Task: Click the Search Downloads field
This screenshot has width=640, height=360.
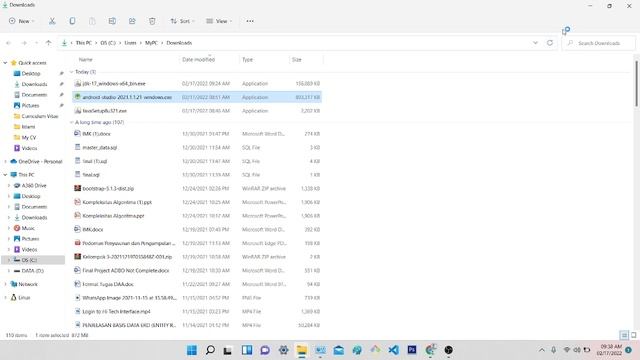Action: [x=599, y=43]
